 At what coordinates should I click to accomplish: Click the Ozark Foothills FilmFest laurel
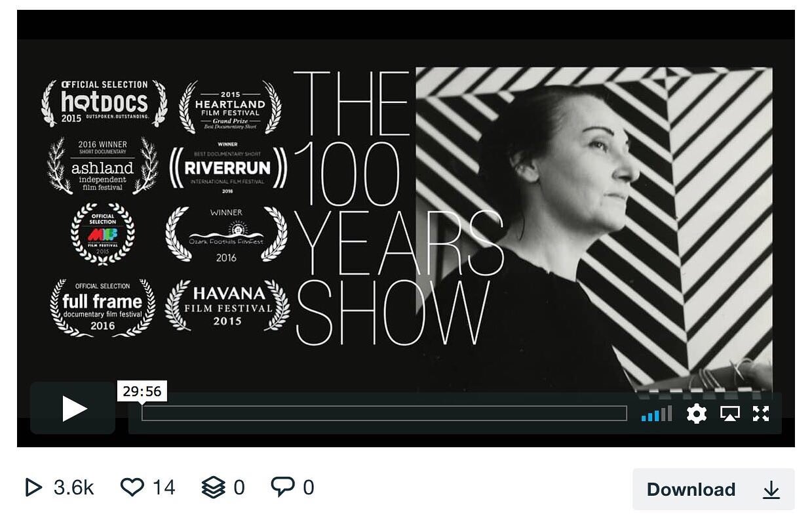click(226, 235)
